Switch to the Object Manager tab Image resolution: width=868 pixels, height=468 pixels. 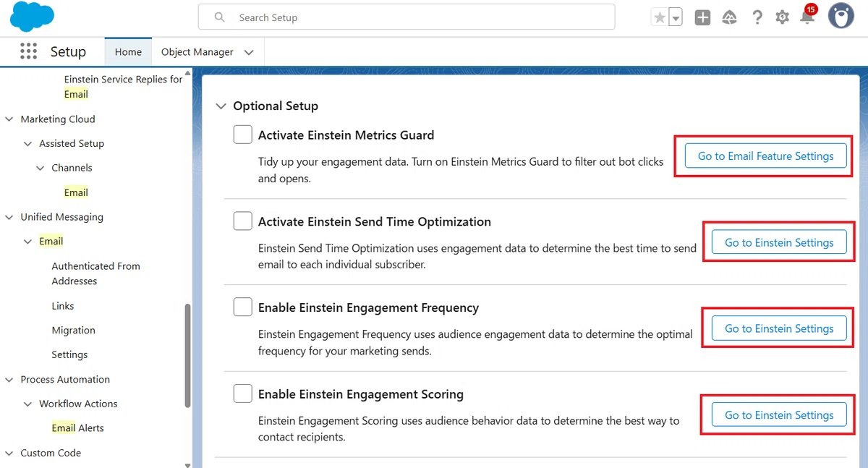pyautogui.click(x=197, y=52)
